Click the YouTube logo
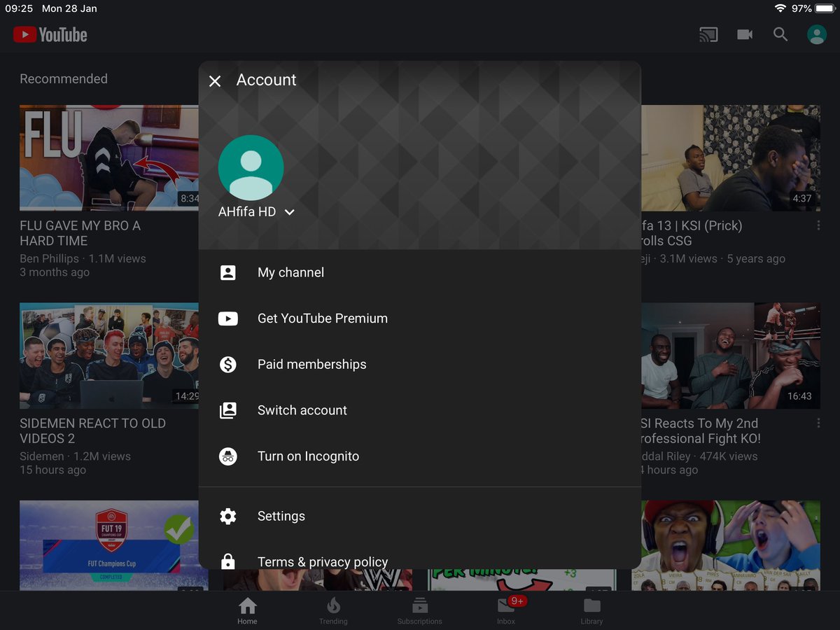This screenshot has width=840, height=630. pos(50,34)
